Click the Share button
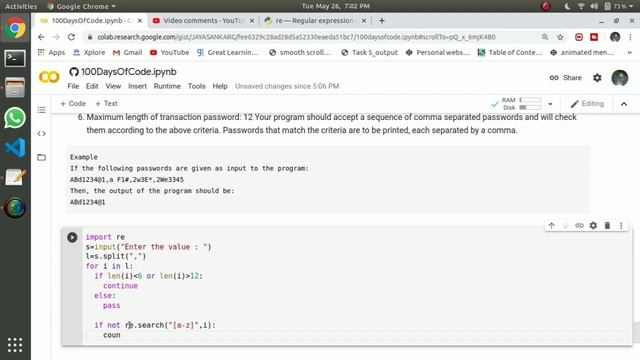This screenshot has height=360, width=640. tap(565, 78)
